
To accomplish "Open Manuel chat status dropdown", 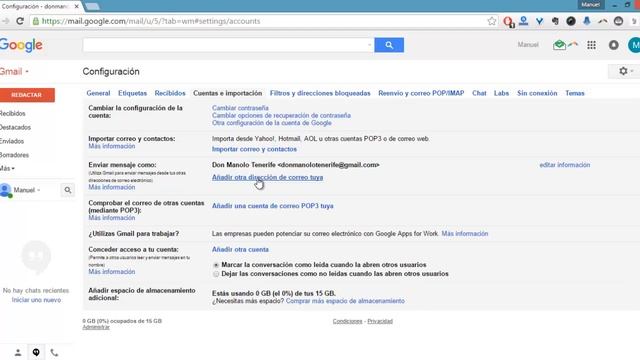I will point(27,190).
